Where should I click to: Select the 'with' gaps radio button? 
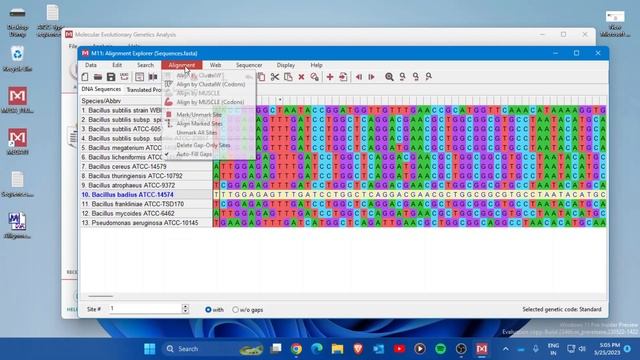point(208,310)
